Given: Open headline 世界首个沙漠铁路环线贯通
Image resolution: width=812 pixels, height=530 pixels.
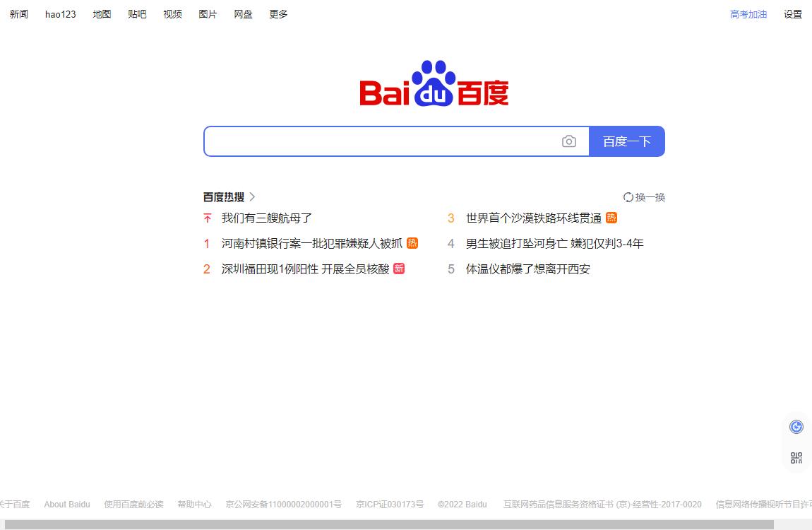Looking at the screenshot, I should [x=534, y=218].
